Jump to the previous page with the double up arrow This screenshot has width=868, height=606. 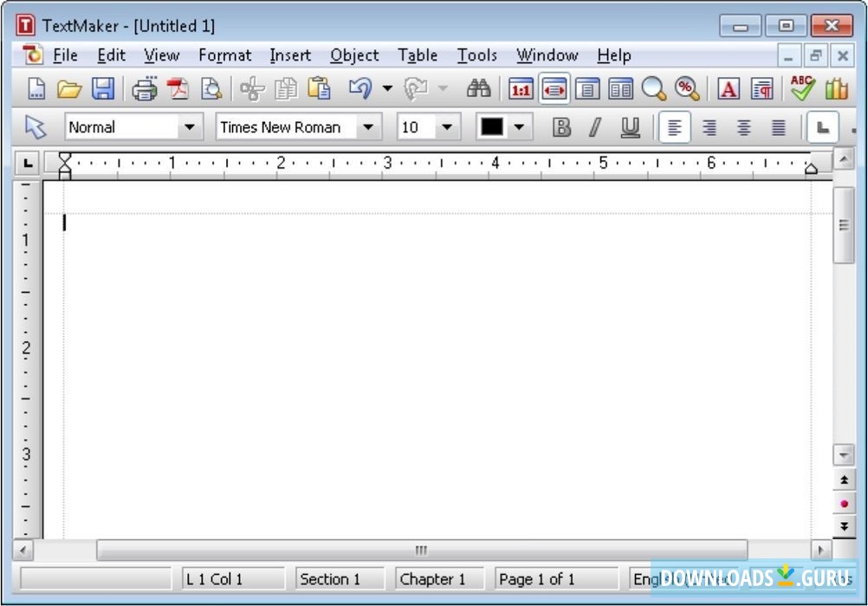[844, 480]
